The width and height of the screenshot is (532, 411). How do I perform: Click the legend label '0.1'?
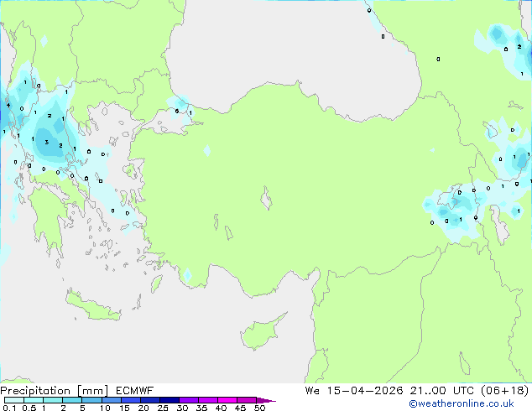(9, 408)
